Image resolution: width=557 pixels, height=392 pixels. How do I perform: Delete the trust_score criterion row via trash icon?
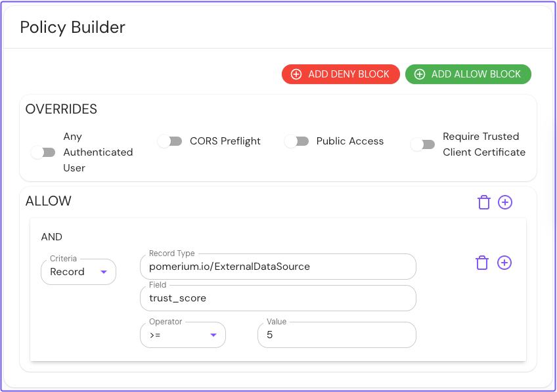[482, 263]
